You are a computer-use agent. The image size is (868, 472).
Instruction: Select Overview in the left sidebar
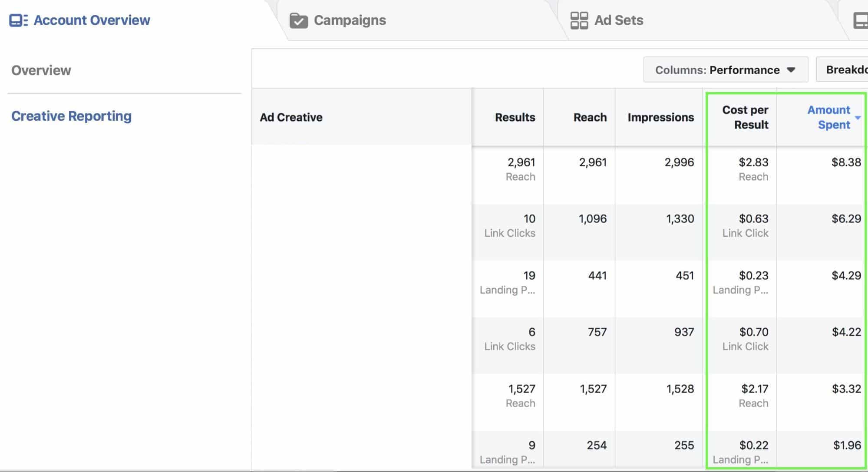tap(42, 70)
